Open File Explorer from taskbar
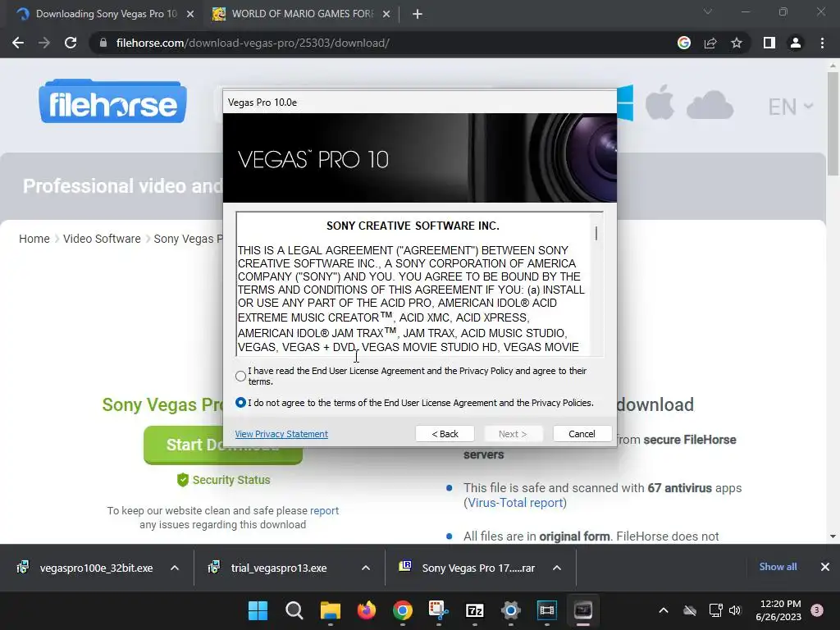This screenshot has height=630, width=840. (330, 610)
